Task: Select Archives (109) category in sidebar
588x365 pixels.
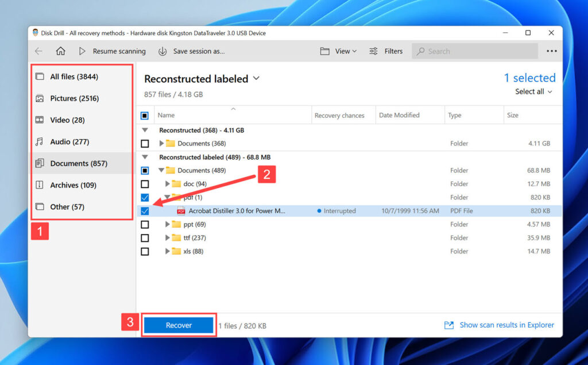Action: click(x=73, y=185)
